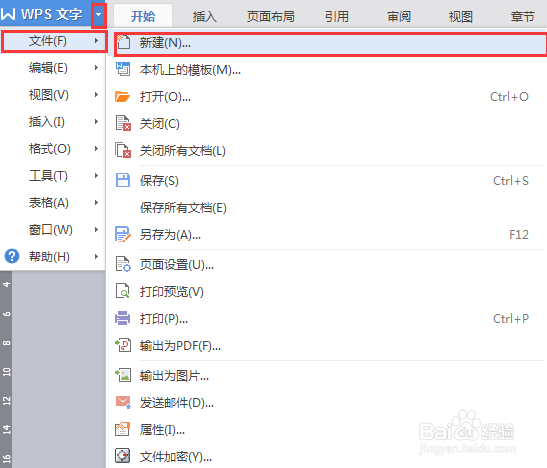Click the Print Preview magnifier icon
547x468 pixels.
123,291
